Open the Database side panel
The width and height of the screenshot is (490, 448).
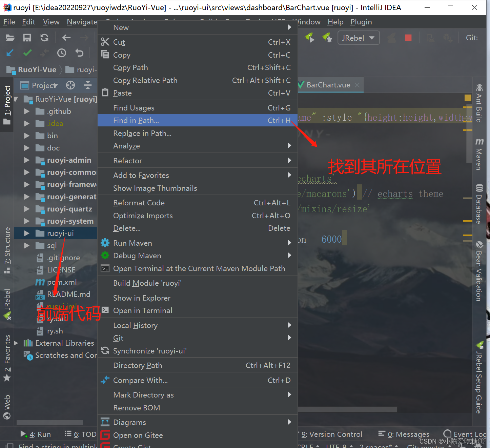pos(479,204)
